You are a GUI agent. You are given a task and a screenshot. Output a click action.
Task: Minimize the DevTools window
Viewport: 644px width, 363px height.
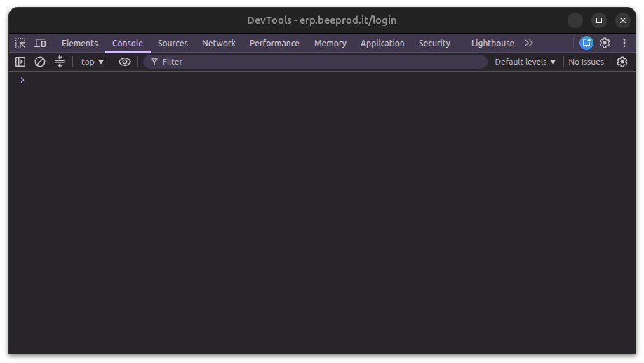point(575,20)
